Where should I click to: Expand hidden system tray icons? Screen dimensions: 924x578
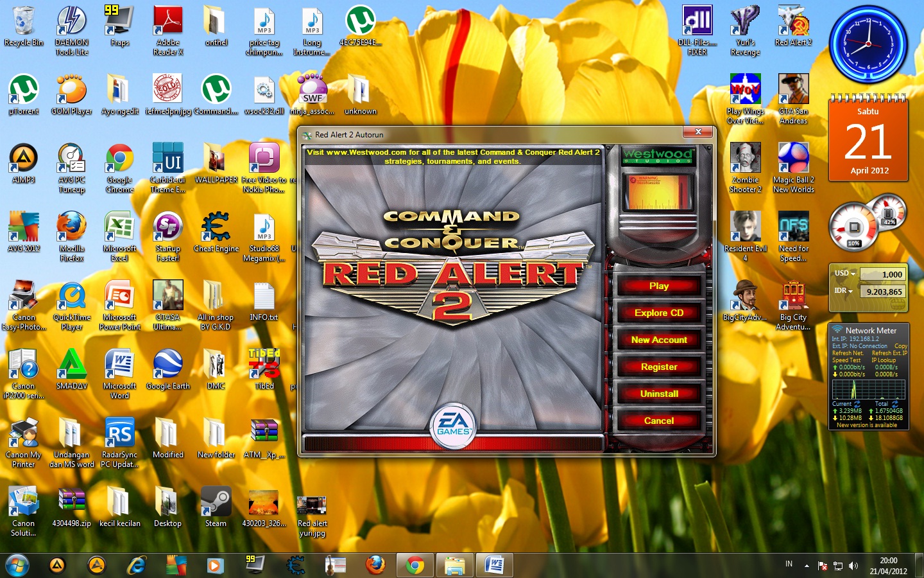point(807,566)
